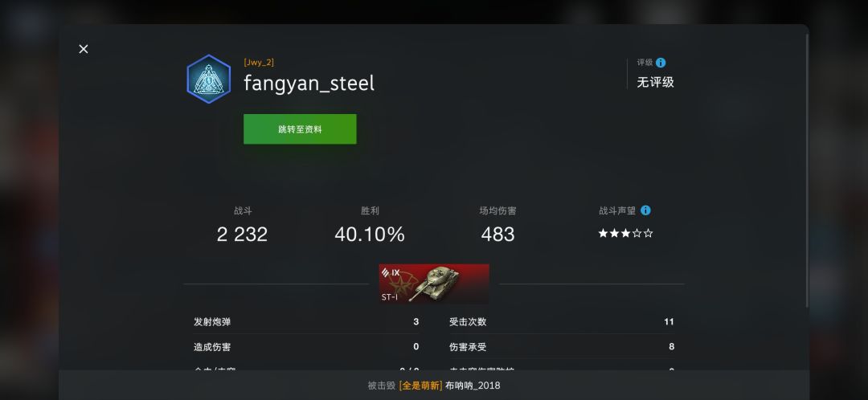
Task: Click the destroyer name 布呐呐_2018
Action: [x=473, y=386]
